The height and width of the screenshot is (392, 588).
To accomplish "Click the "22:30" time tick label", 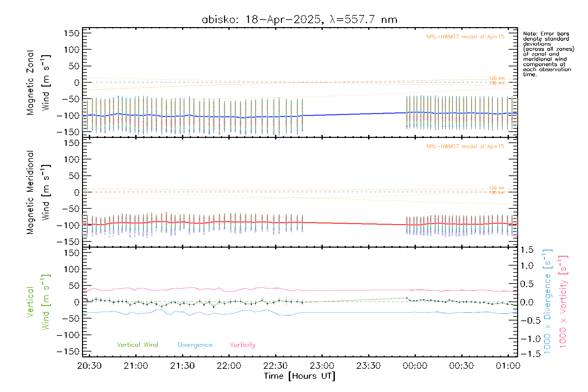I will pos(275,366).
